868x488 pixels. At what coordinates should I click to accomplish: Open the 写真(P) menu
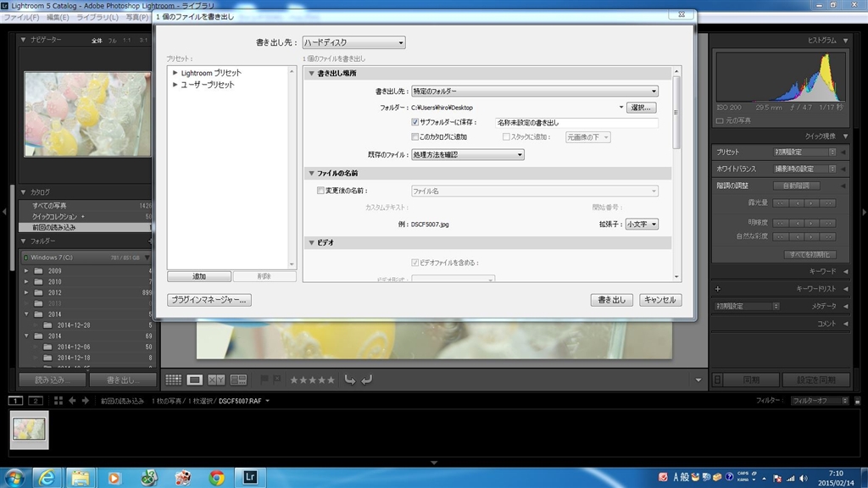pos(136,17)
